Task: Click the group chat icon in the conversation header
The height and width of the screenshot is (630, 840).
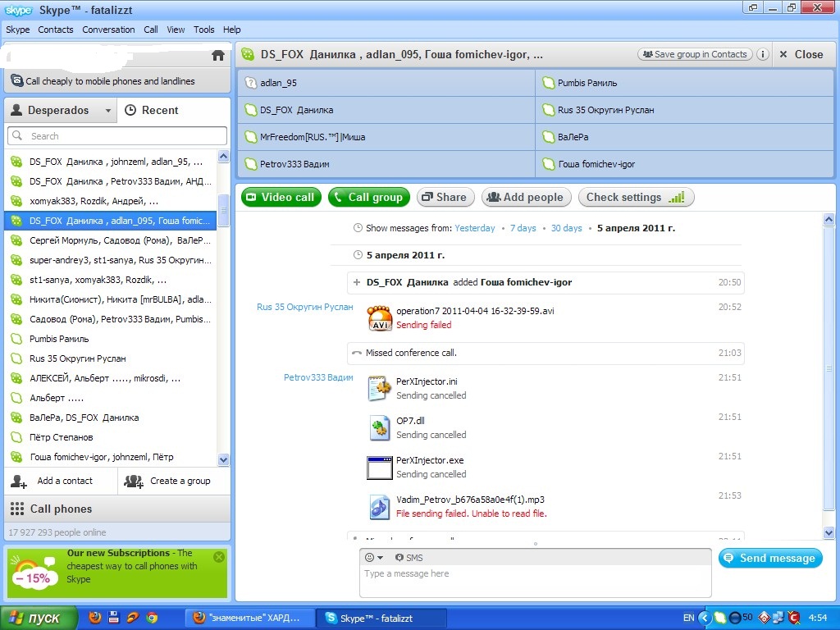Action: [x=248, y=54]
